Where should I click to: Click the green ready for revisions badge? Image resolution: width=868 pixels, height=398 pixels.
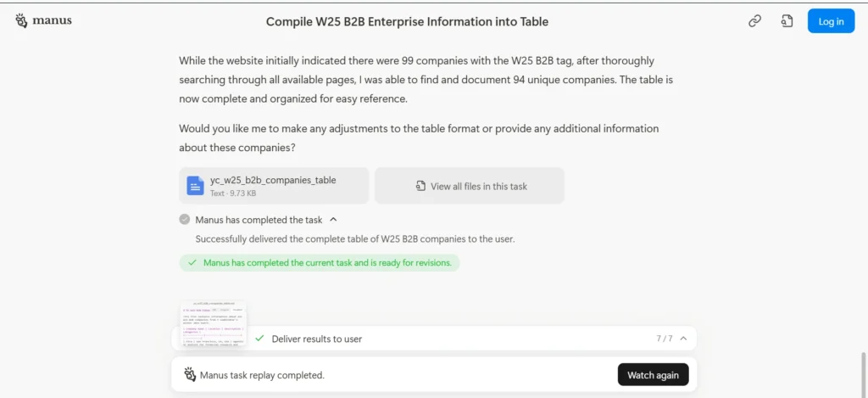tap(320, 263)
